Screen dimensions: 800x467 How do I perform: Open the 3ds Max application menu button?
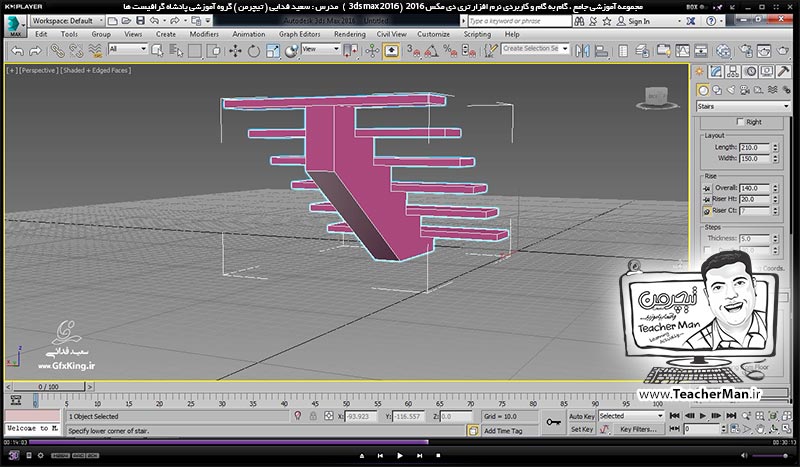pyautogui.click(x=15, y=26)
